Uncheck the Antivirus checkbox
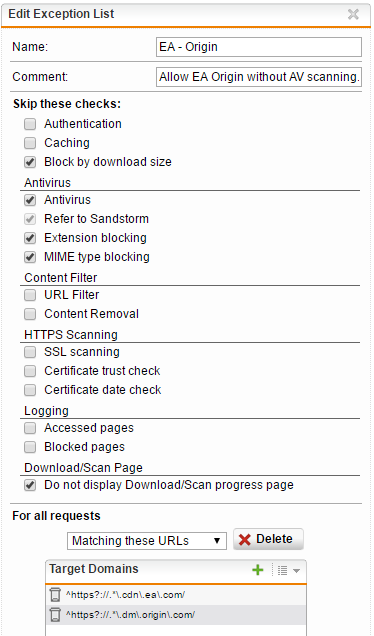Viewport: 374px width, 636px height. 30,200
